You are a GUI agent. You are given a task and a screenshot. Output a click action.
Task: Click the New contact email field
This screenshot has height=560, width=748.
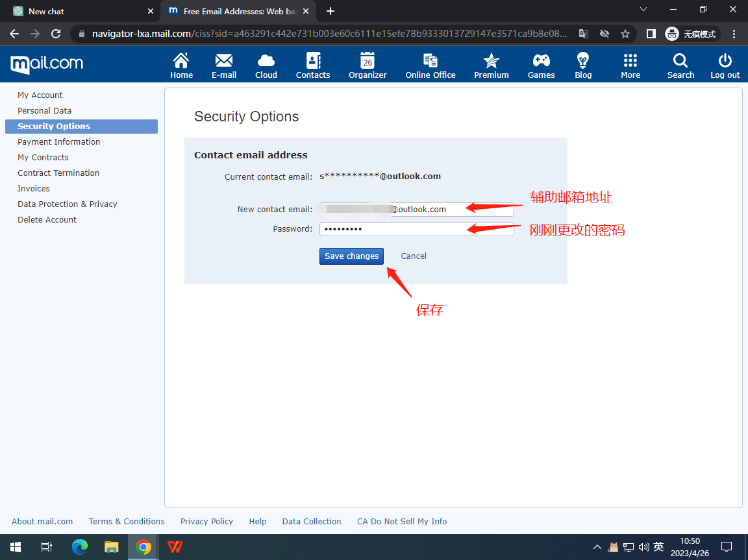416,210
